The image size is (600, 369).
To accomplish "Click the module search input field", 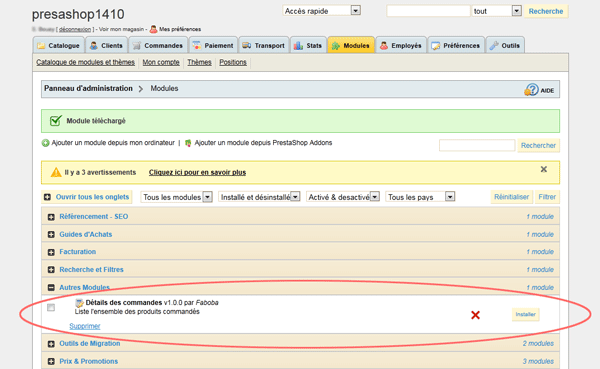I will point(477,145).
